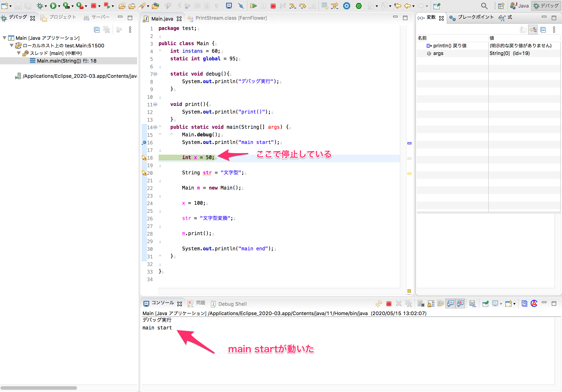The width and height of the screenshot is (562, 392).
Task: Toggle console scroll lock
Action: [x=431, y=304]
